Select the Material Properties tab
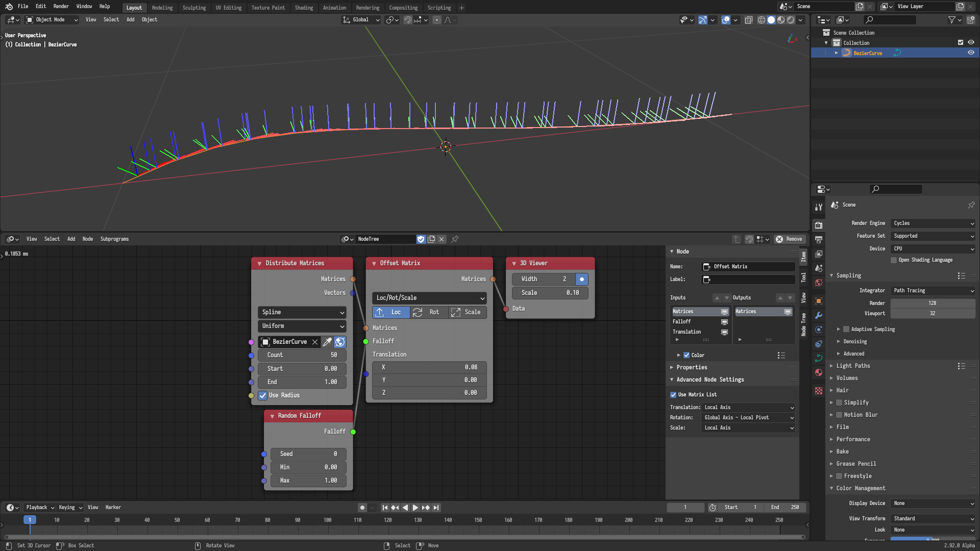980x551 pixels. pos(819,372)
